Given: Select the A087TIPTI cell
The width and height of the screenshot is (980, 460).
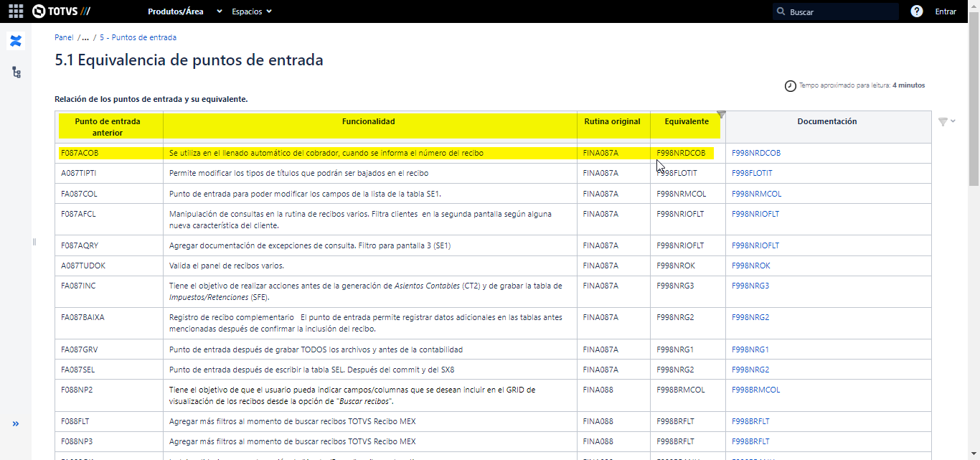Looking at the screenshot, I should (x=109, y=173).
